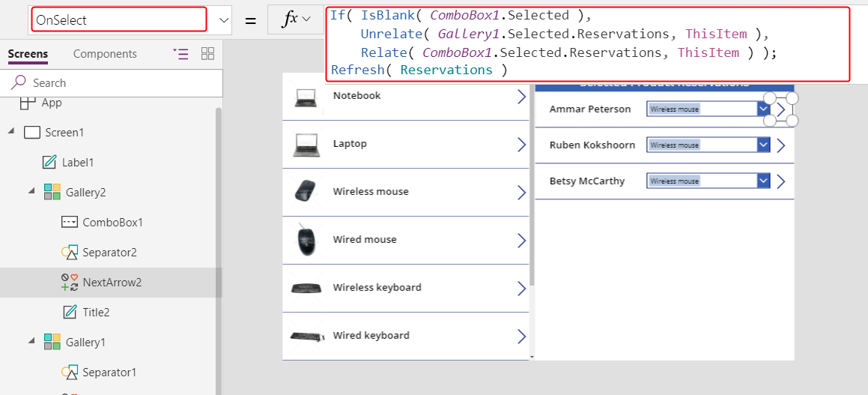Screen dimensions: 868x395
Task: Open the fx formula options dropdown
Action: 297,19
